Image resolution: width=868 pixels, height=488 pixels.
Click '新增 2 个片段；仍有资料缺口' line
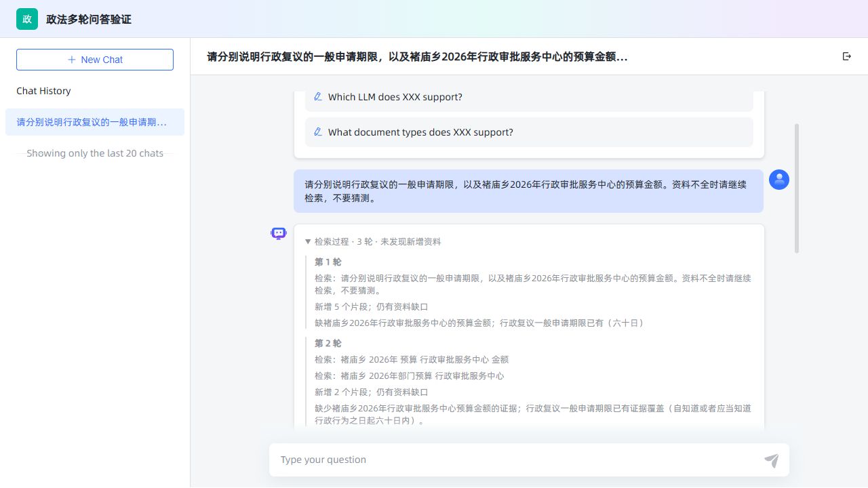coord(372,392)
